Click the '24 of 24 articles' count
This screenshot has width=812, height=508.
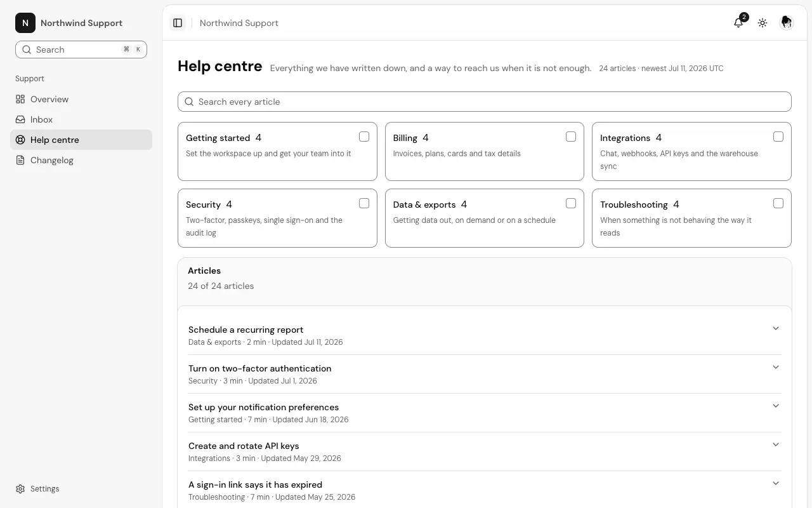click(x=221, y=286)
